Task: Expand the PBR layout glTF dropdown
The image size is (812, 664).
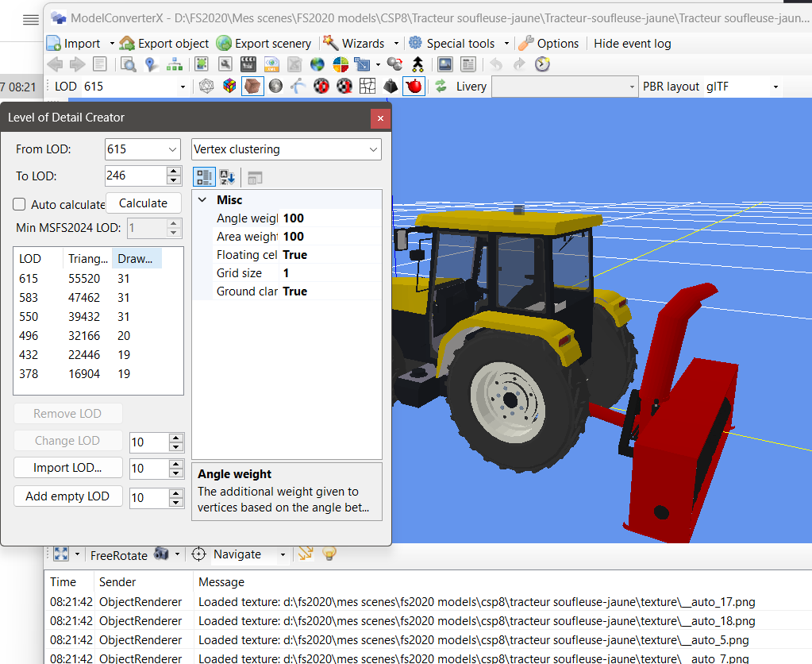Action: pyautogui.click(x=775, y=87)
